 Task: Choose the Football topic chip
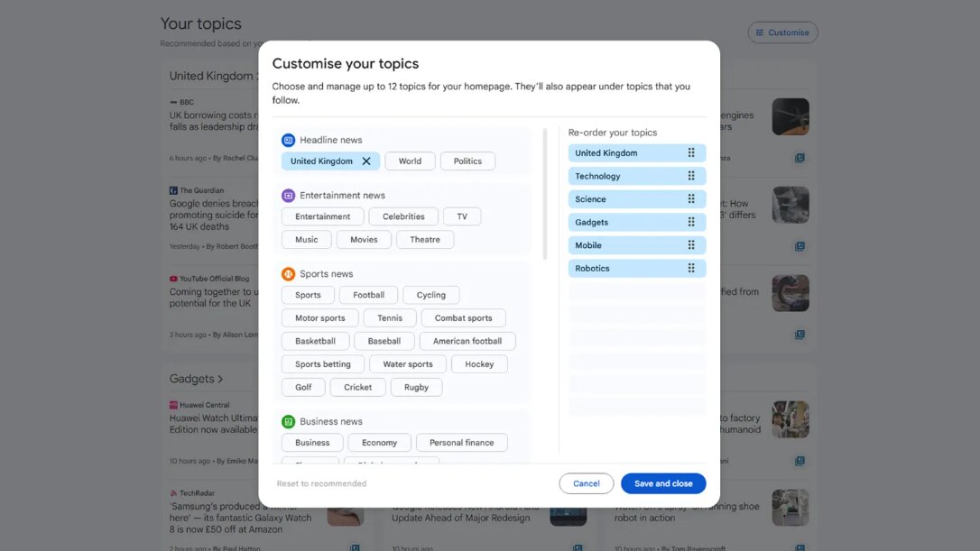point(368,295)
